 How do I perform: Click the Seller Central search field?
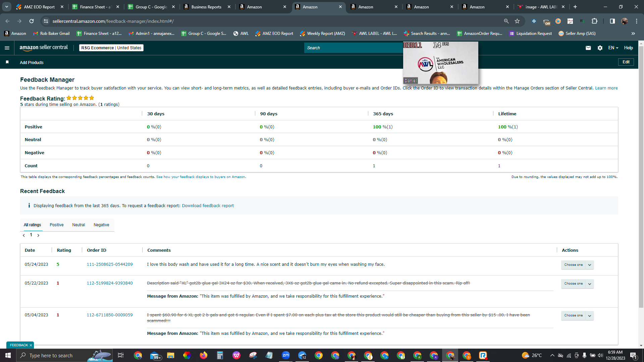(354, 48)
